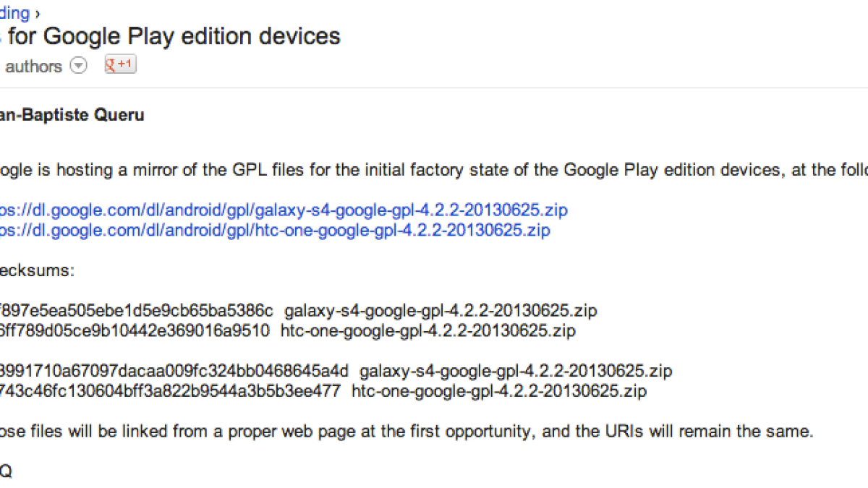Screen dimensions: 868x488
Task: Click the Google +1 button
Action: pos(120,64)
